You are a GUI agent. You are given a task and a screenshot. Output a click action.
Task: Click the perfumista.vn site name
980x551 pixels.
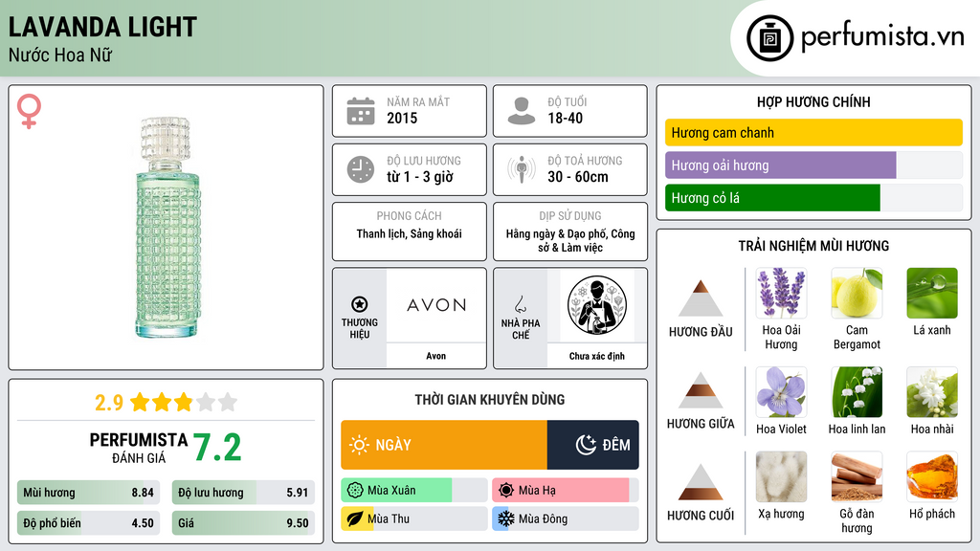(x=882, y=37)
